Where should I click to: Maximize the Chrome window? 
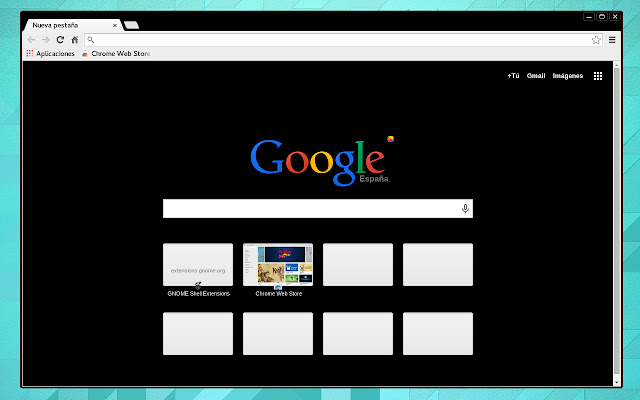602,17
